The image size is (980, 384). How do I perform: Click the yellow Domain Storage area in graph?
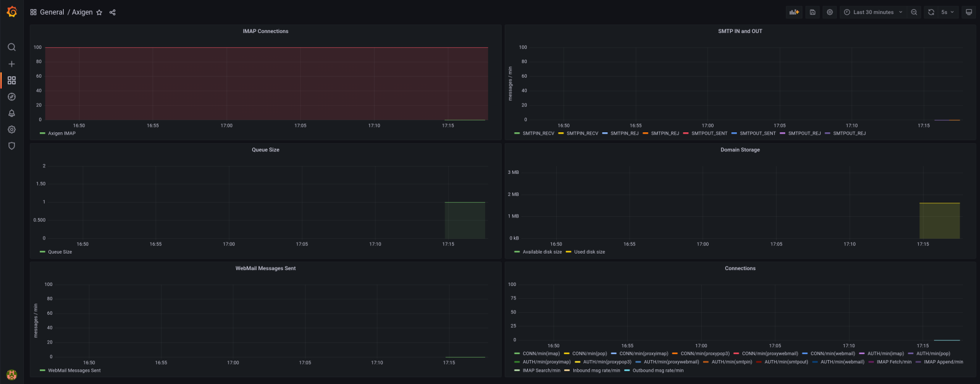coord(940,220)
